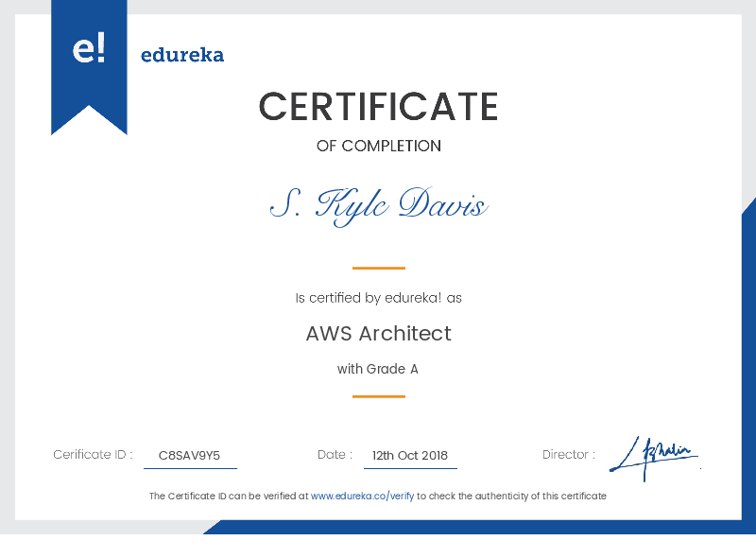
Task: Click the 'Cerificate ID :' label
Action: (x=93, y=454)
